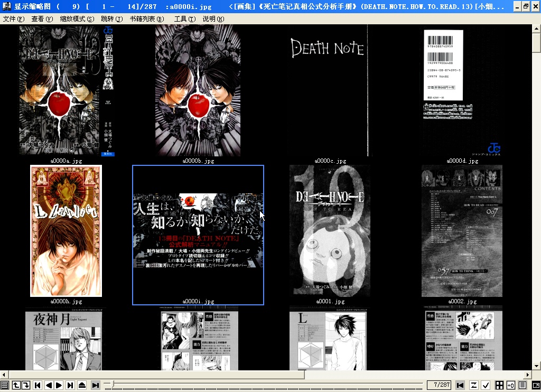Click the a0000d.jpg filename label
This screenshot has width=541, height=392.
point(462,161)
